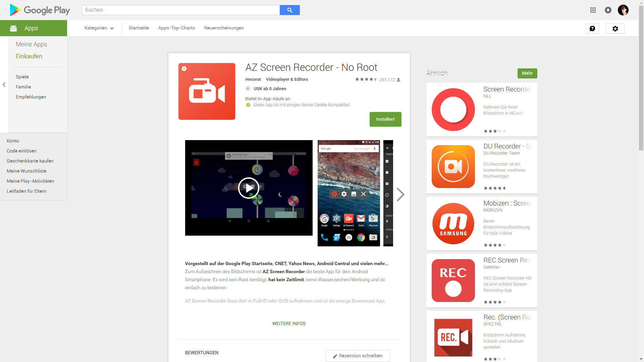Open the notifications bell

click(x=608, y=10)
